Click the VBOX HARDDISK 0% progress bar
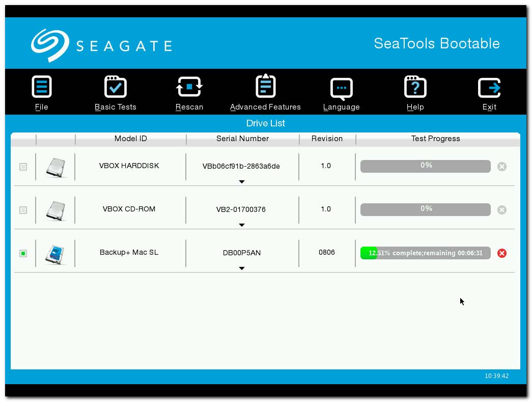Screen dimensions: 532x402 426,167
